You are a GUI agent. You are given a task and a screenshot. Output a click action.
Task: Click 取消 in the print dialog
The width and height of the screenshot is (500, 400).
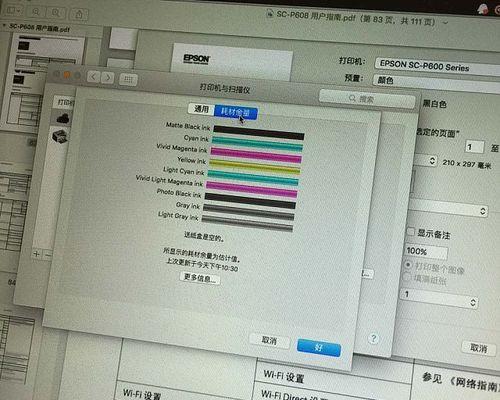point(479,348)
